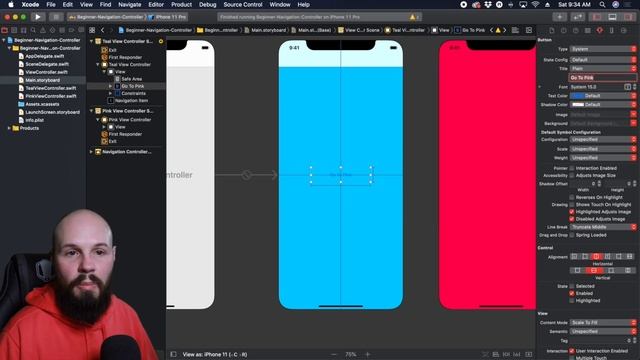The image size is (640, 360).
Task: Open the Debug menu
Action: point(207,4)
